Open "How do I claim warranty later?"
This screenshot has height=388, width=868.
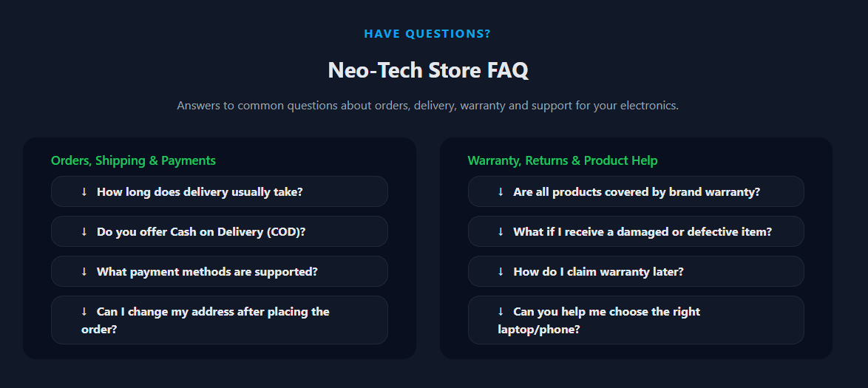598,272
